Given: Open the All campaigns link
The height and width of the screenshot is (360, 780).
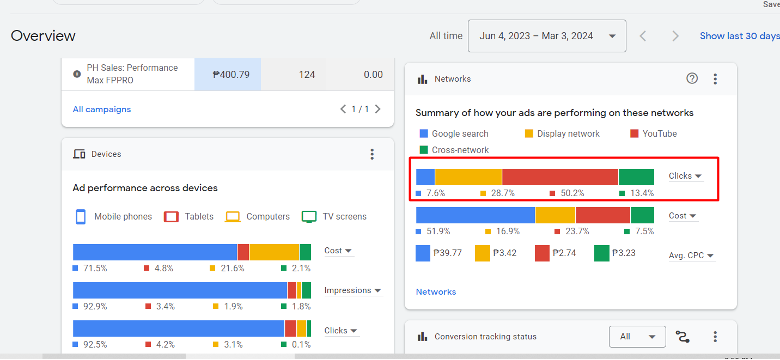Looking at the screenshot, I should [x=102, y=109].
